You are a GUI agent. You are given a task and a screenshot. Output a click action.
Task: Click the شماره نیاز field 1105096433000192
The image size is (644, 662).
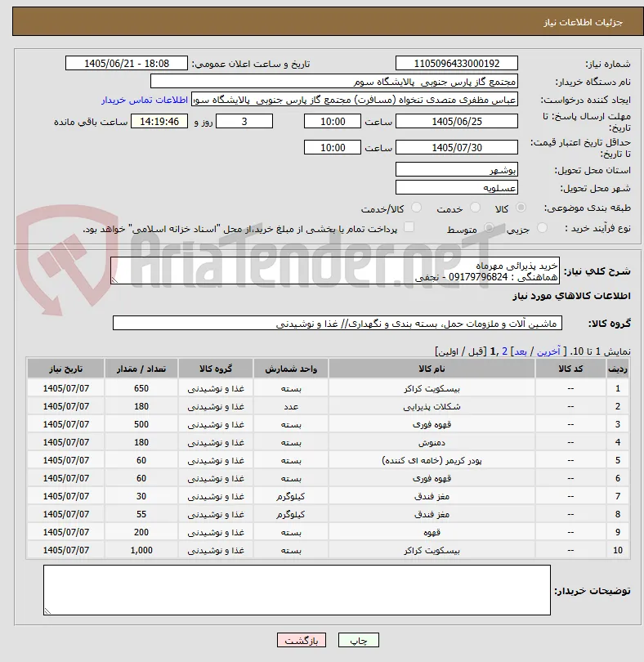point(457,63)
